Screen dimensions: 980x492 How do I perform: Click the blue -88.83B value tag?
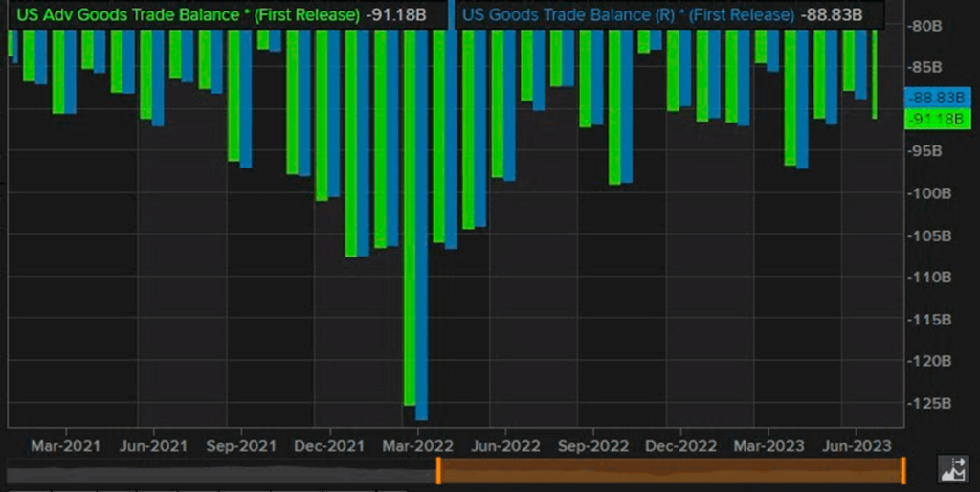point(936,98)
